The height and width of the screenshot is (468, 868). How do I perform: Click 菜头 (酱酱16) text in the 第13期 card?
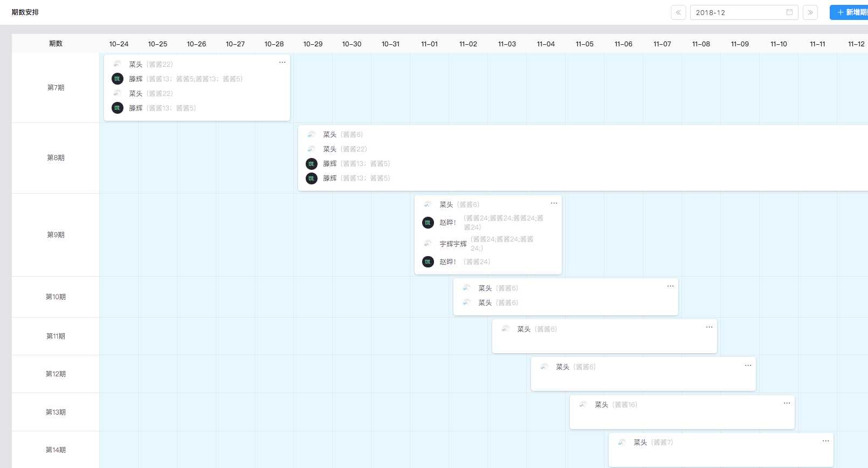616,404
